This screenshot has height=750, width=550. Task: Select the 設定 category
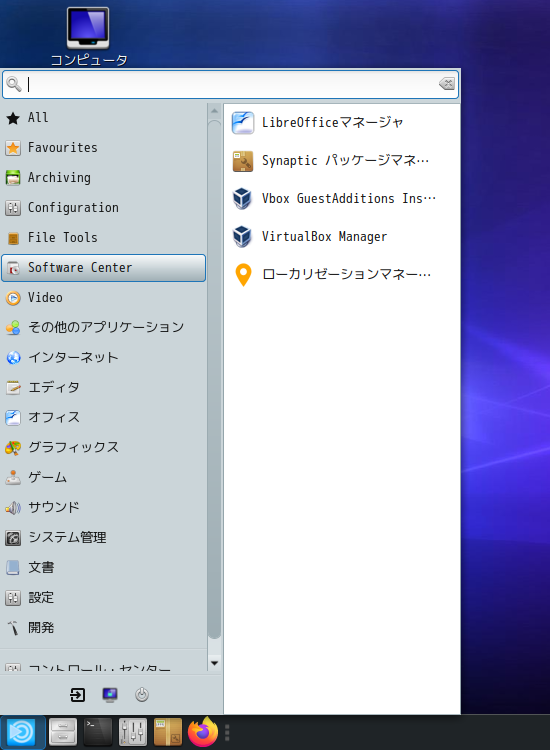coord(103,598)
